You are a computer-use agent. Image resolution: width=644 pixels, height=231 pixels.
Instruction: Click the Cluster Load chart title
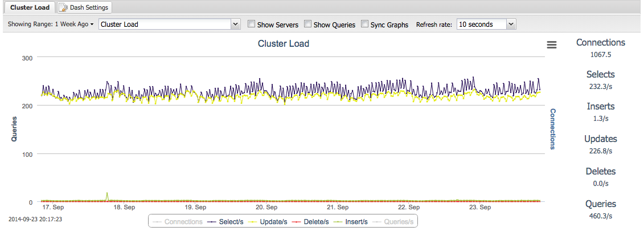click(x=283, y=43)
